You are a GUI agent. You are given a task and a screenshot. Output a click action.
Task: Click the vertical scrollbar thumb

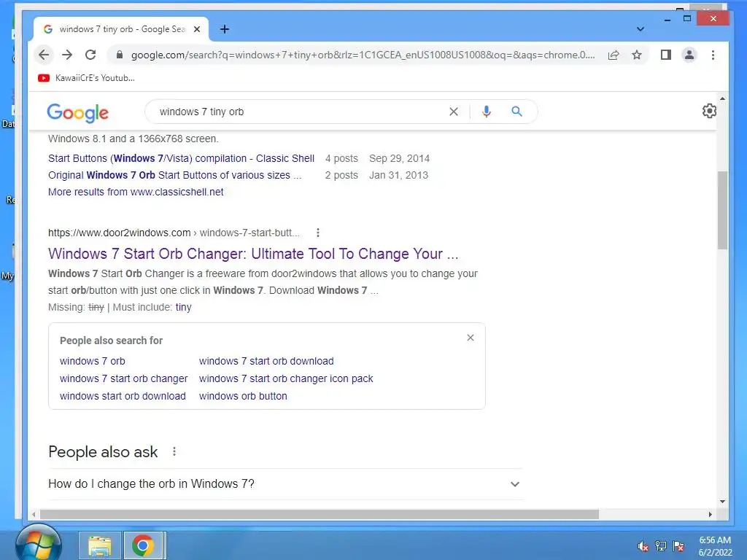(722, 209)
